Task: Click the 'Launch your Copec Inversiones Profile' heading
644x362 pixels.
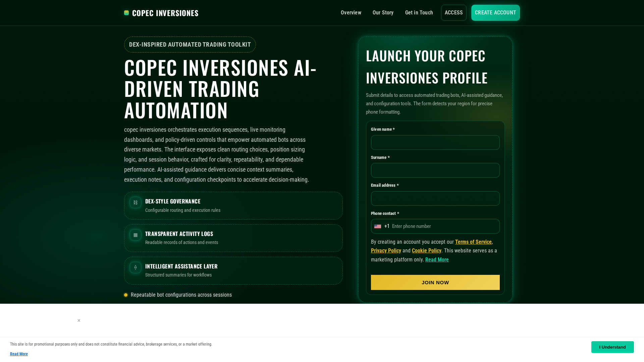Action: 427,67
